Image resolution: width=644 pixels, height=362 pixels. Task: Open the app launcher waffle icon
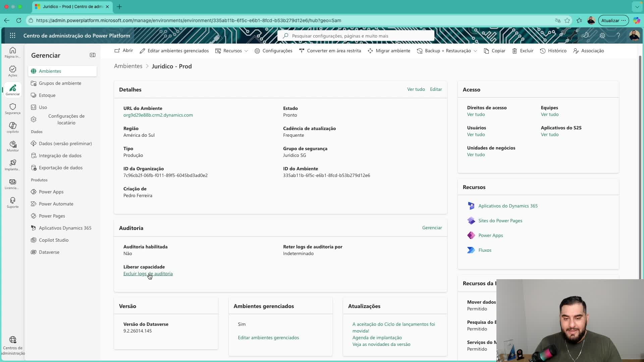pos(12,36)
